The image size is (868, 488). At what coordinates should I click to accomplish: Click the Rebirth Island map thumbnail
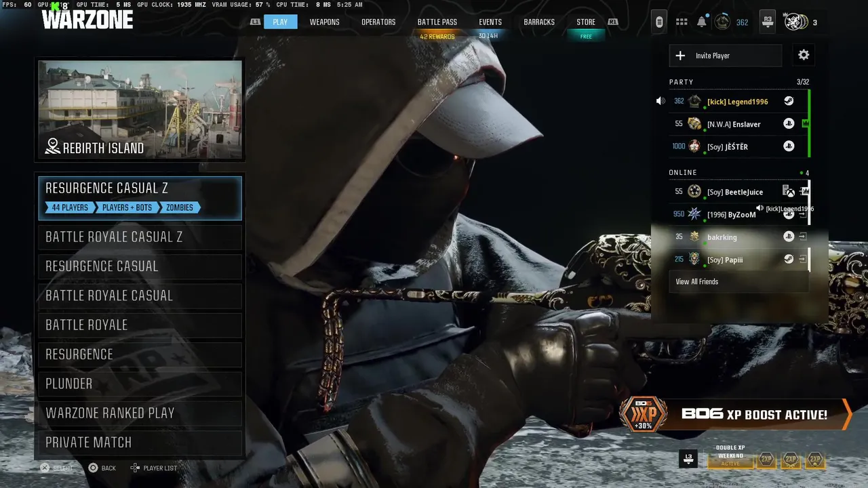[140, 110]
